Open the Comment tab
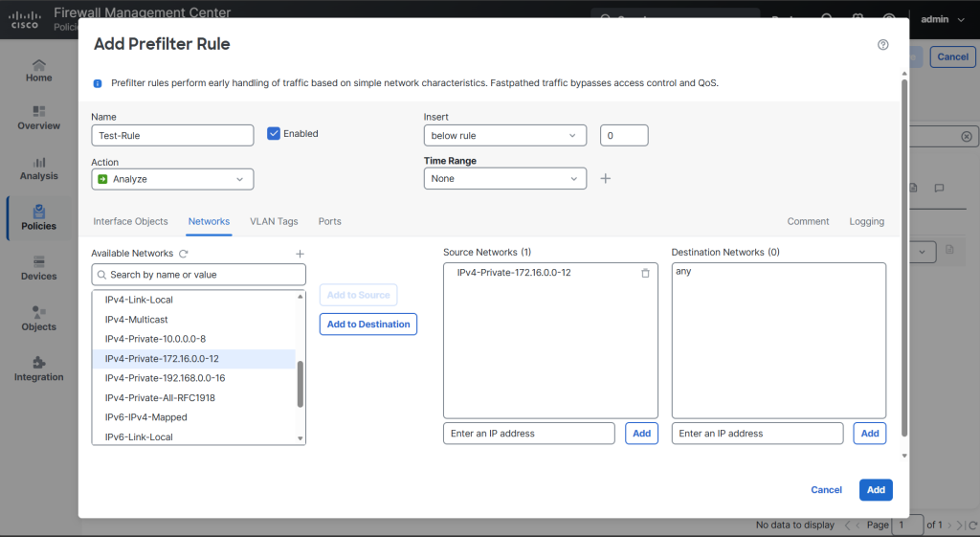This screenshot has width=980, height=537. coord(808,221)
